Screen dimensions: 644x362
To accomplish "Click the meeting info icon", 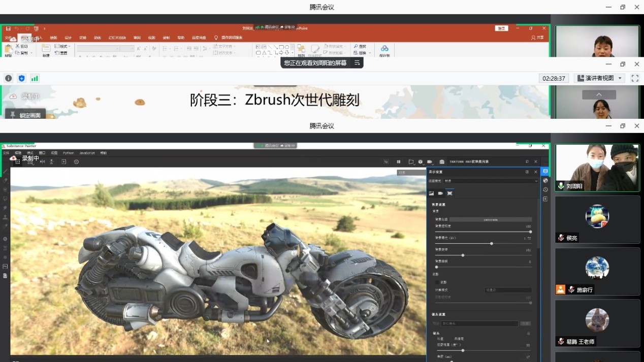I will pyautogui.click(x=8, y=78).
